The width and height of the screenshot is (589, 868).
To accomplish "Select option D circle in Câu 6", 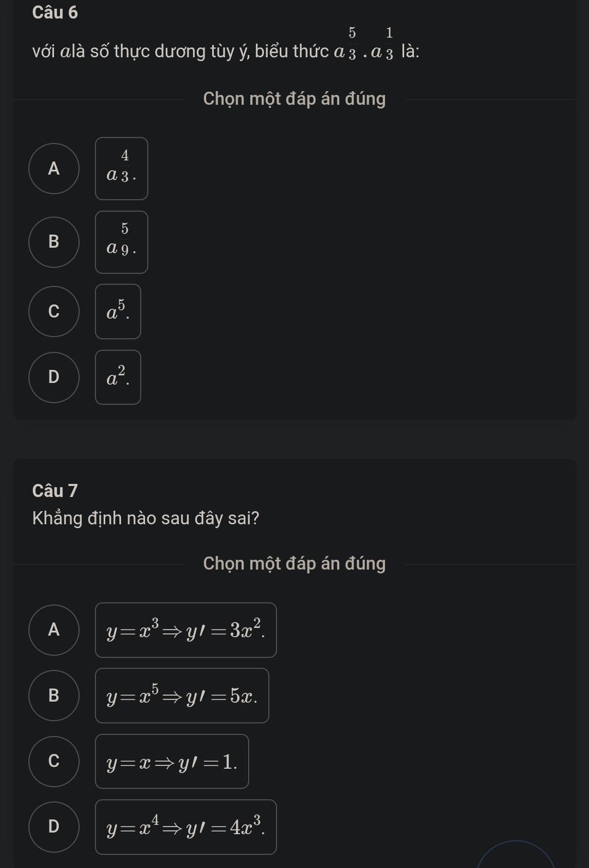I will tap(54, 378).
